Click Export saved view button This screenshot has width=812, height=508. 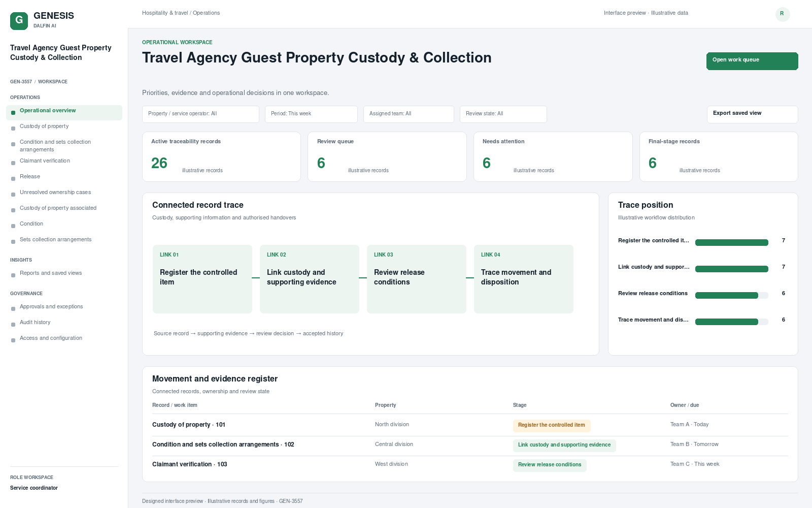click(x=752, y=114)
